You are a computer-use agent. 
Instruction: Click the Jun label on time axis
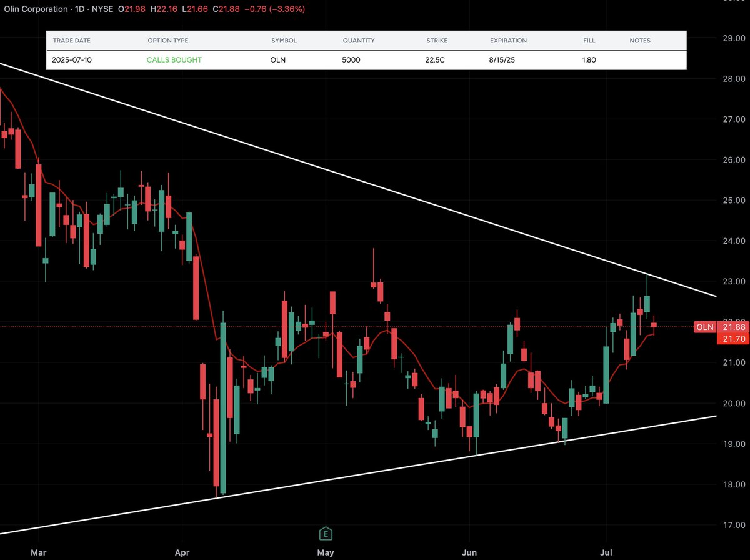click(469, 552)
